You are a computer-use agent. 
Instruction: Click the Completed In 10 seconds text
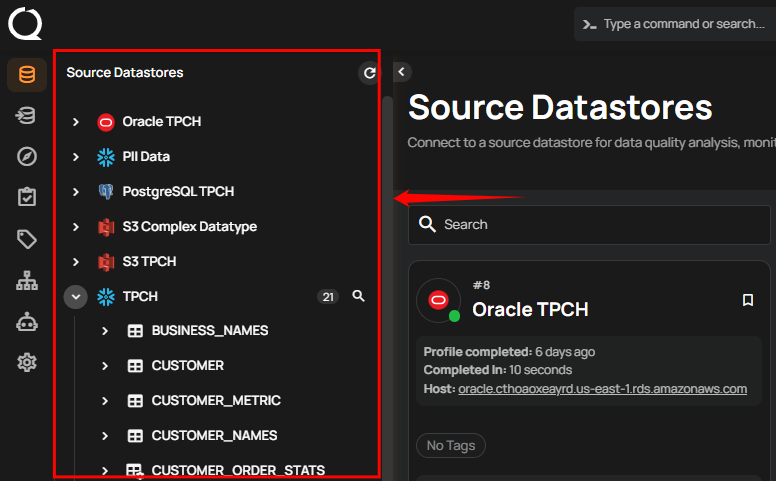pyautogui.click(x=497, y=370)
